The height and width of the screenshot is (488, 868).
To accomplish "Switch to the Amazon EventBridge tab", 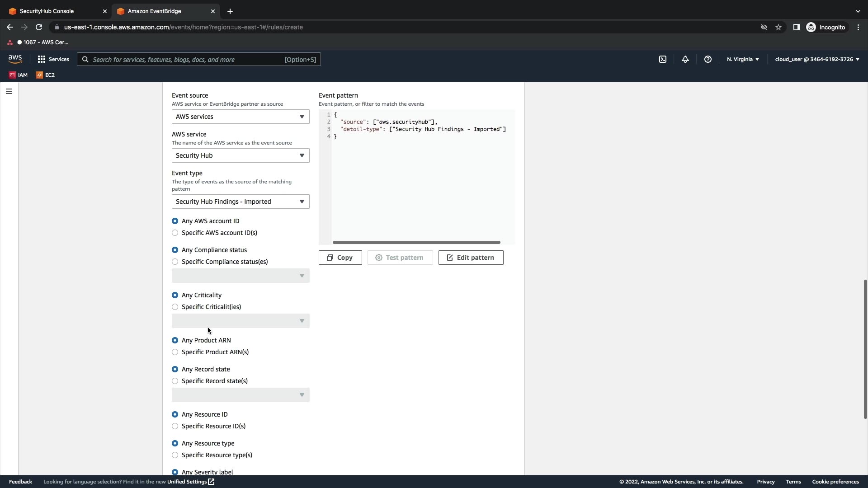I will pos(160,11).
